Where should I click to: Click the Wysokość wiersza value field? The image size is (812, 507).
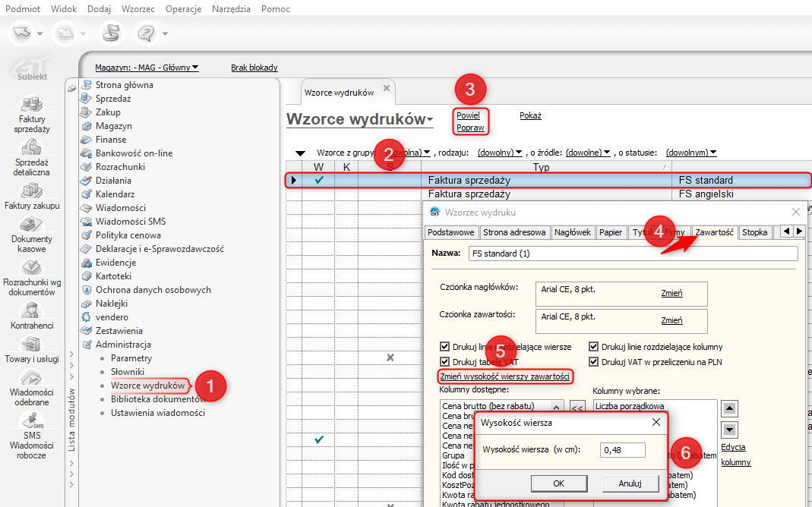[623, 450]
